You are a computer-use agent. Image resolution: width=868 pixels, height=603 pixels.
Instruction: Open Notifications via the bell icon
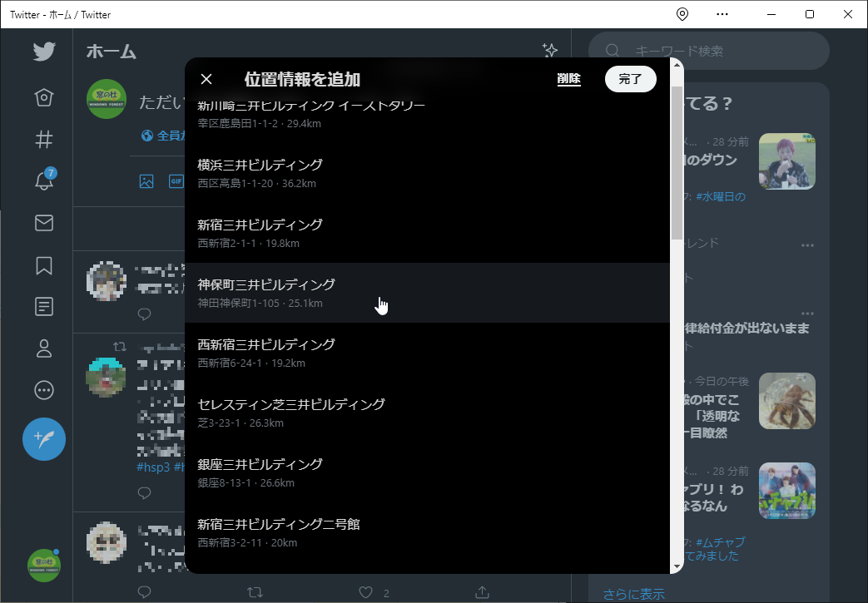[43, 181]
